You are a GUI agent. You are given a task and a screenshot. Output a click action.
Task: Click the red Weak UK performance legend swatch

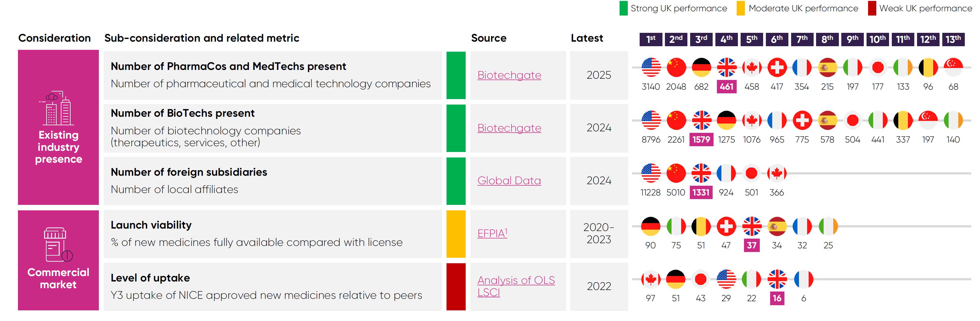coord(872,9)
